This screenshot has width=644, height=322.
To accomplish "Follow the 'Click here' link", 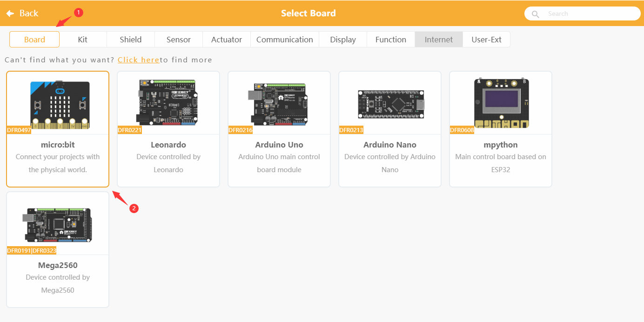I will (x=139, y=60).
